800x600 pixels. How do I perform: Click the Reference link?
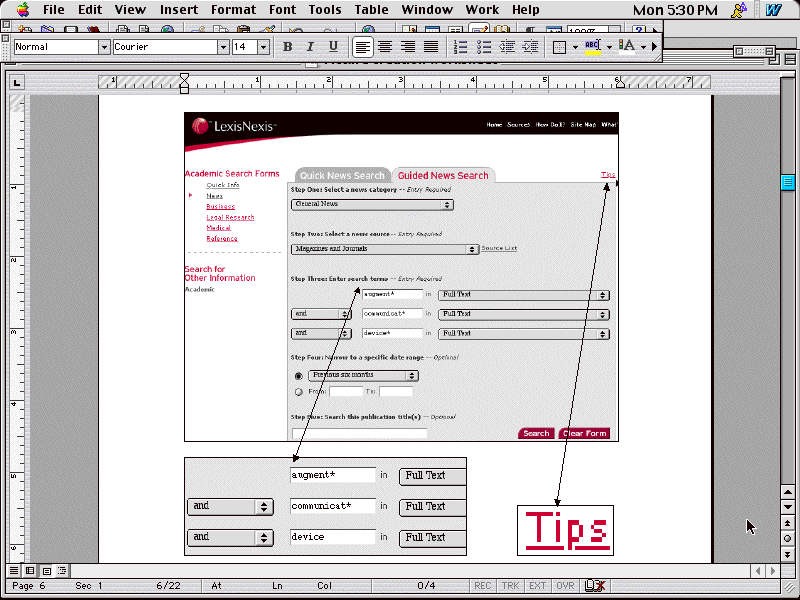click(222, 239)
